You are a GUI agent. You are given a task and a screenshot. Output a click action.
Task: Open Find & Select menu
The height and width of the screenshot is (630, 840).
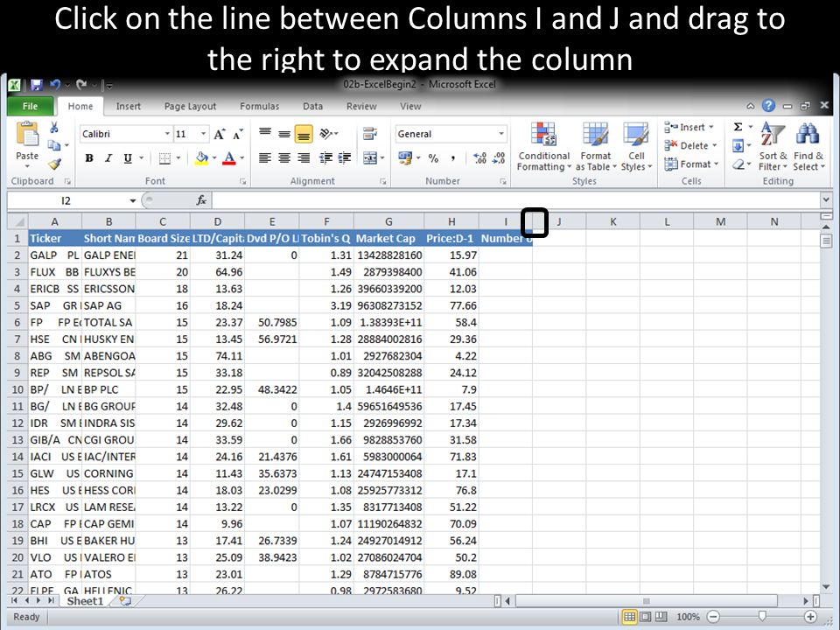pyautogui.click(x=808, y=147)
